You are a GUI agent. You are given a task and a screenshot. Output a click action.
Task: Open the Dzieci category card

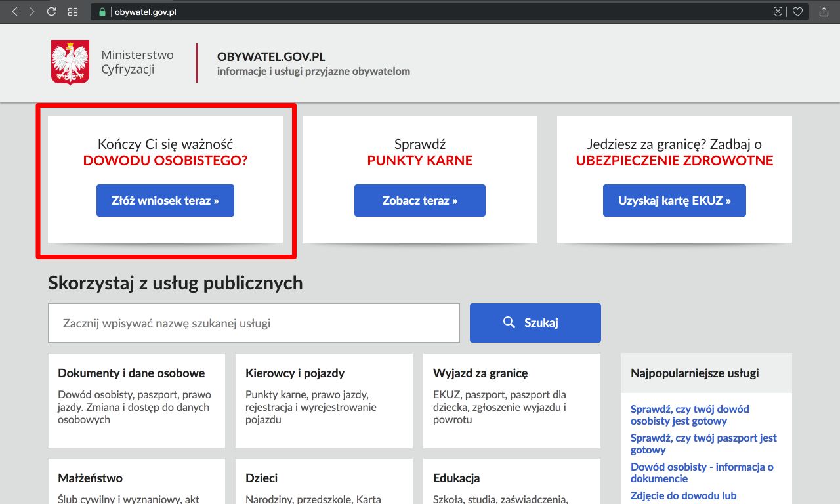pos(324,482)
